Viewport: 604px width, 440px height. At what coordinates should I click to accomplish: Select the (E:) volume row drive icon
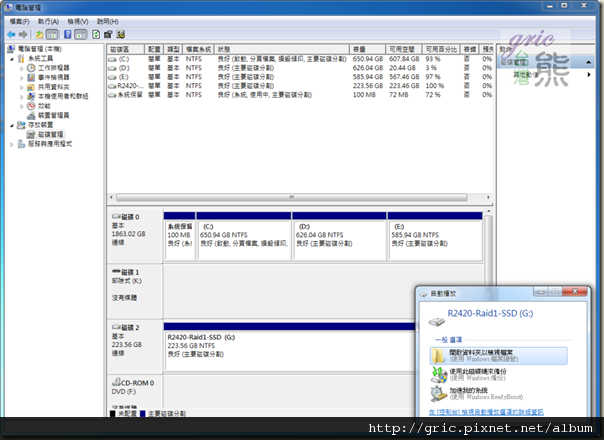point(112,77)
